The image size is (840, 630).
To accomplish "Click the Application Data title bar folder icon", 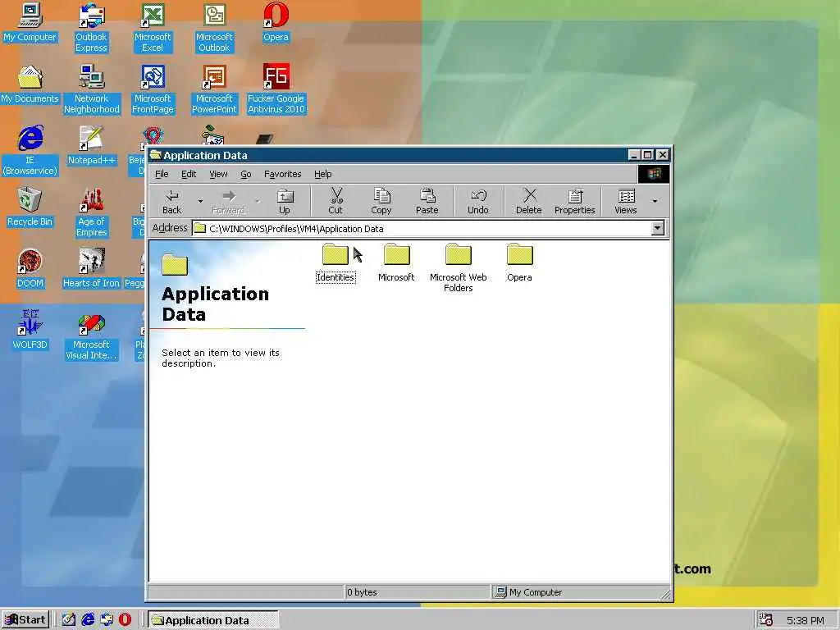I will (156, 155).
